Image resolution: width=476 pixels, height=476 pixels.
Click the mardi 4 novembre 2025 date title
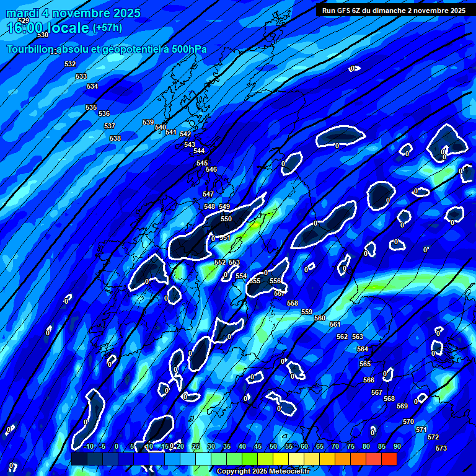tap(73, 13)
